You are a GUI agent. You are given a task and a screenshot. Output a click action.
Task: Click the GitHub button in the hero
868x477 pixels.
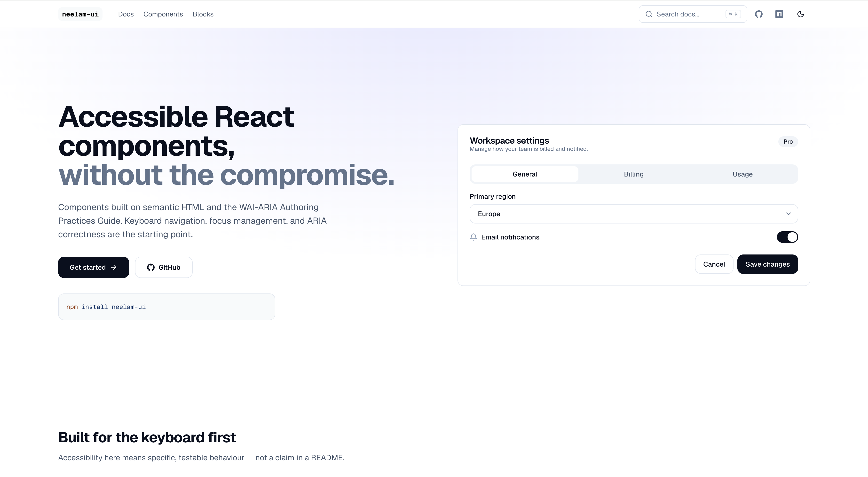pos(163,267)
